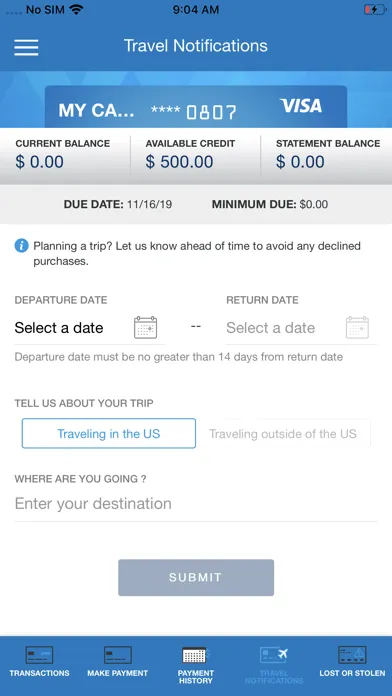The width and height of the screenshot is (392, 696).
Task: Tap the Submit button
Action: 196,577
